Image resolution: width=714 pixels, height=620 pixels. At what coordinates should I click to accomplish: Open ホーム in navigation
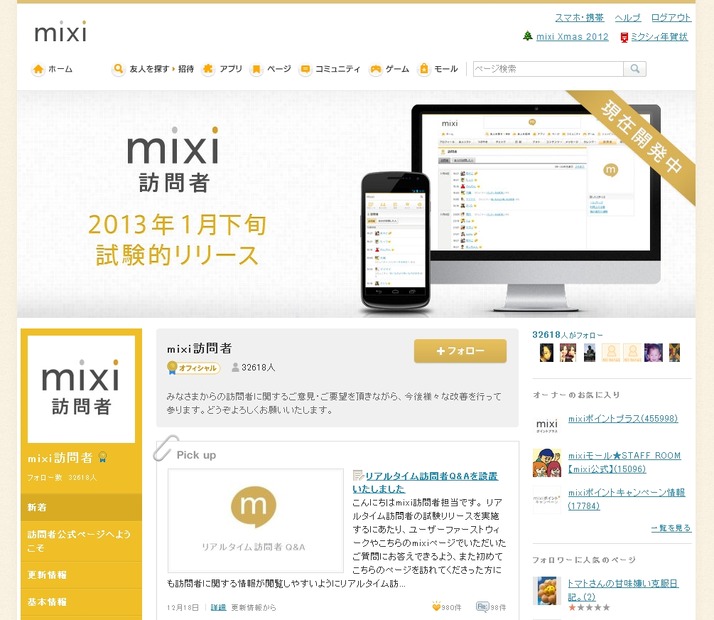(60, 69)
